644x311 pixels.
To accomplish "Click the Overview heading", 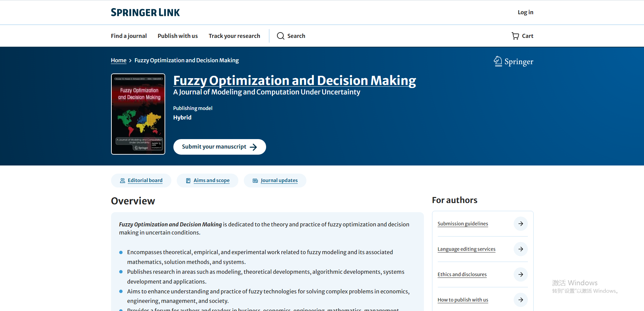I will [133, 201].
